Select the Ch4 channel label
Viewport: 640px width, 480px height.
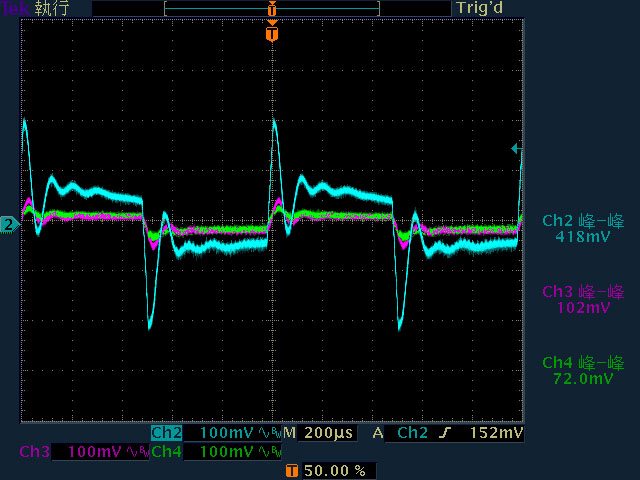point(166,452)
